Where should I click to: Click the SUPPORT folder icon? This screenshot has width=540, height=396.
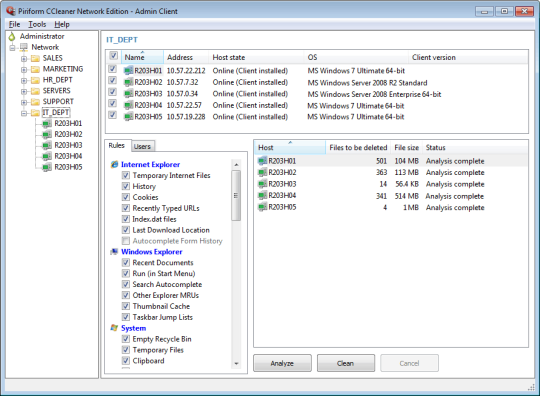click(x=35, y=102)
